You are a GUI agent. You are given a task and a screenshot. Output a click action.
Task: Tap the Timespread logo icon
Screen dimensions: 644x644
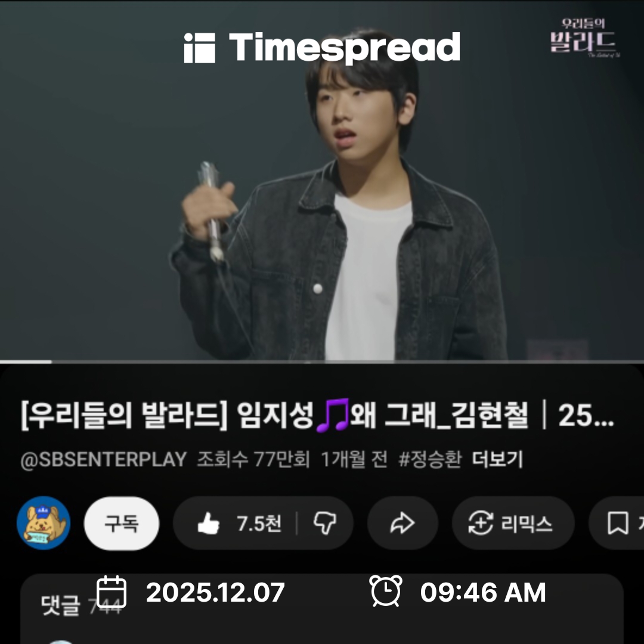pyautogui.click(x=200, y=48)
